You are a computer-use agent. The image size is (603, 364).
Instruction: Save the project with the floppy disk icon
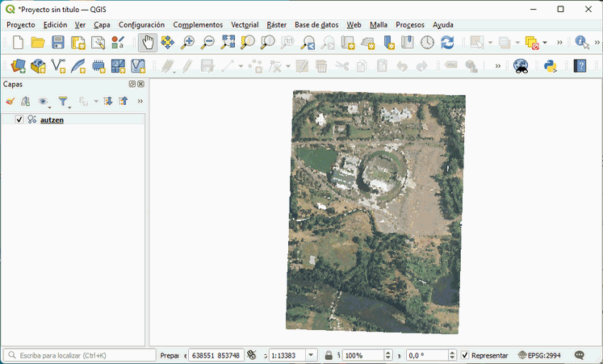(x=57, y=42)
